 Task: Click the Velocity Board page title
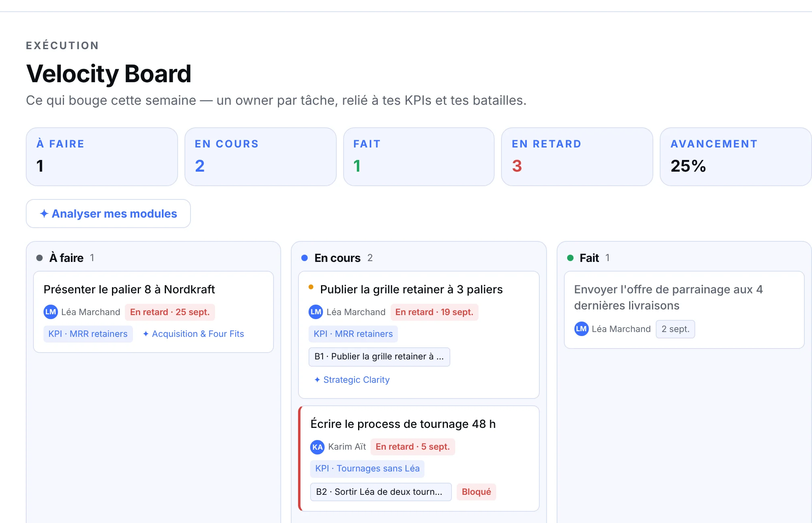point(109,74)
